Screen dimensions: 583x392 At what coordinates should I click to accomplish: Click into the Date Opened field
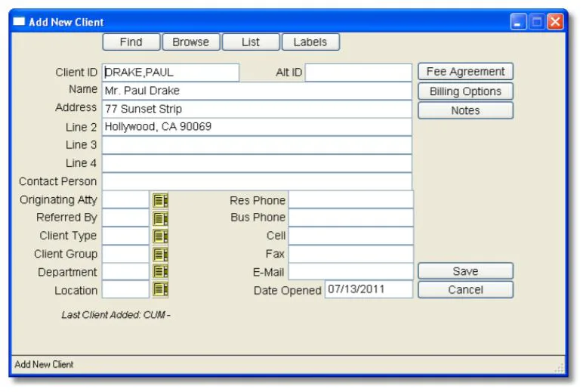369,289
